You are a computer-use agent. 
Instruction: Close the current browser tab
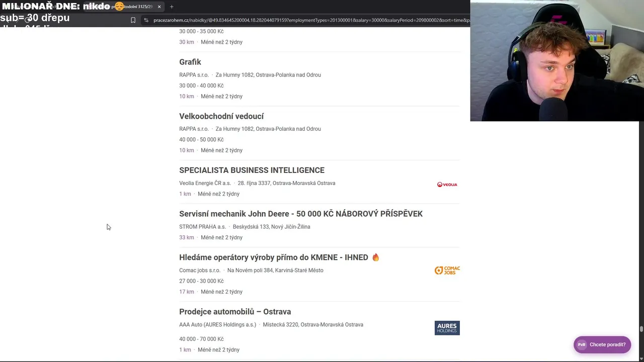pyautogui.click(x=159, y=7)
